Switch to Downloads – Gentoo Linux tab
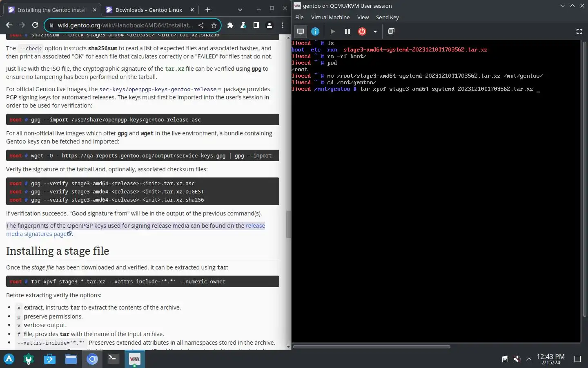588x368 pixels. pyautogui.click(x=149, y=10)
